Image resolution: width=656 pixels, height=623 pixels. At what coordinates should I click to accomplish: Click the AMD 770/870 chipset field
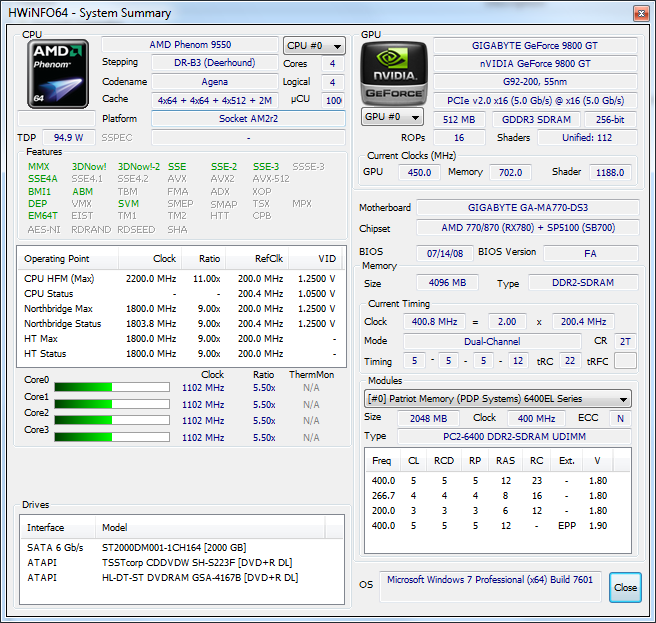pos(528,228)
